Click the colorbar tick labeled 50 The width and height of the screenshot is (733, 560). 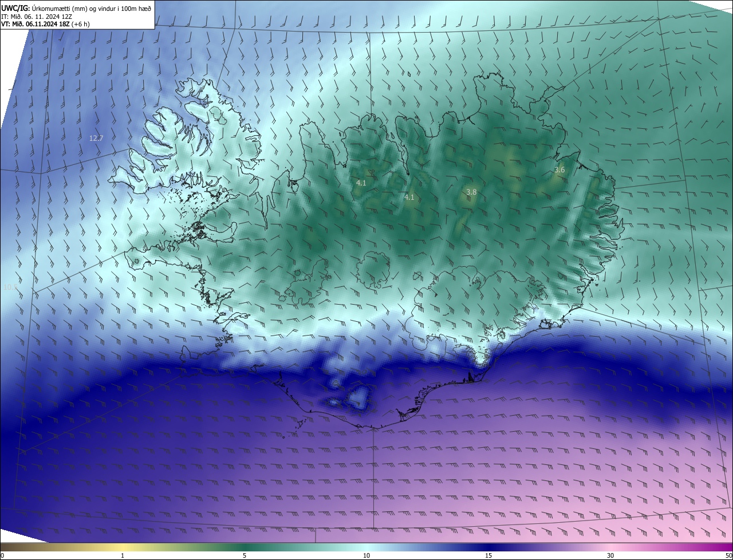pos(728,555)
